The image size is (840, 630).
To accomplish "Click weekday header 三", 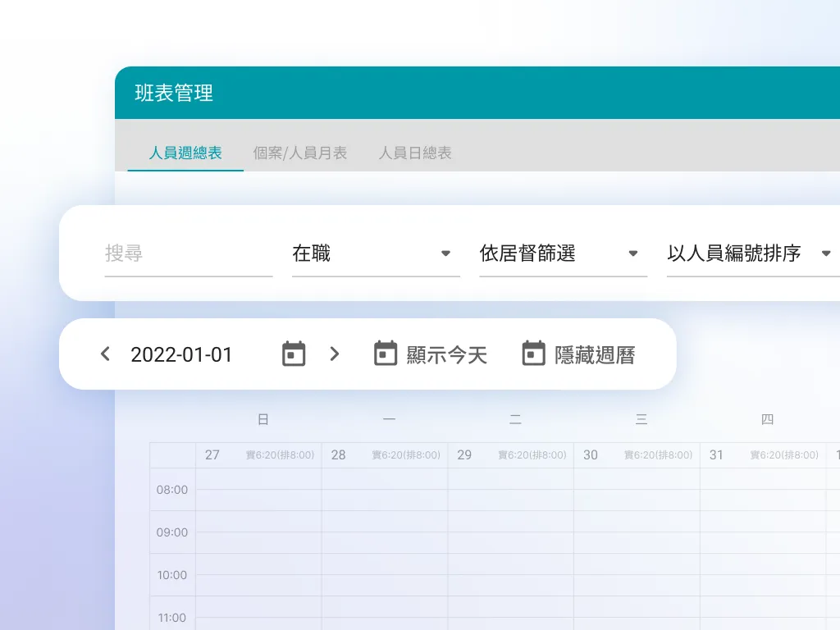I will point(641,419).
